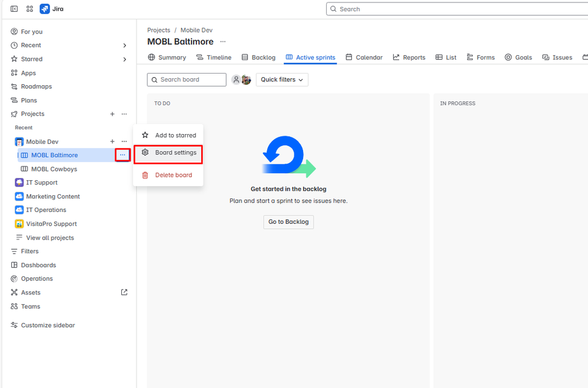Expand the Starred chevron
Screen dimensions: 588x388
point(125,59)
